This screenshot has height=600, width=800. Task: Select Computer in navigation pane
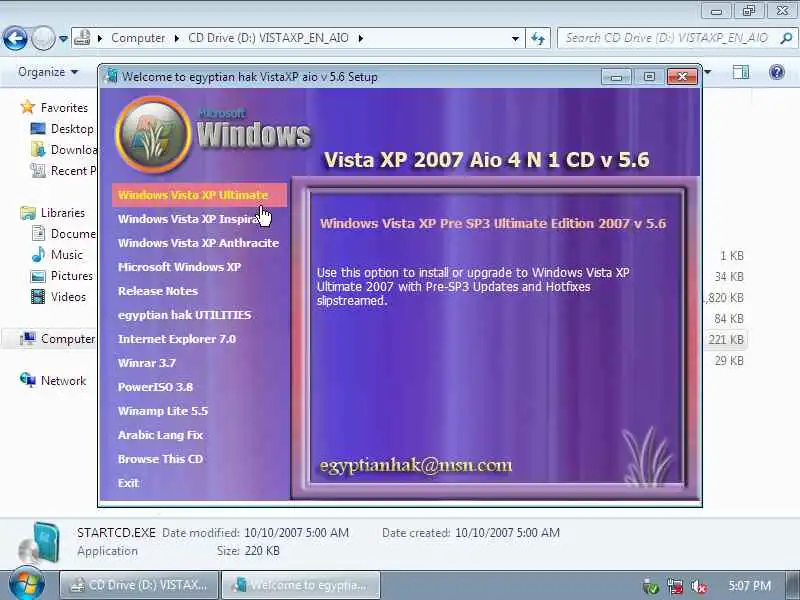(x=67, y=338)
